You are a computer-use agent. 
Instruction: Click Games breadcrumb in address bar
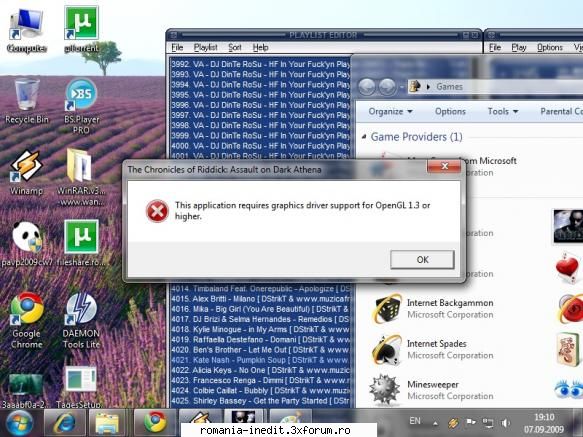[x=449, y=87]
